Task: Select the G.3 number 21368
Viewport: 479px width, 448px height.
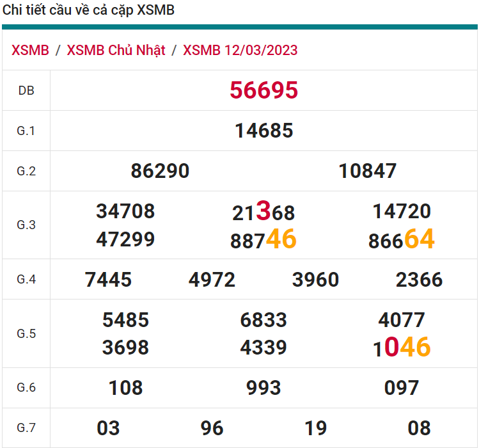Action: (x=263, y=211)
